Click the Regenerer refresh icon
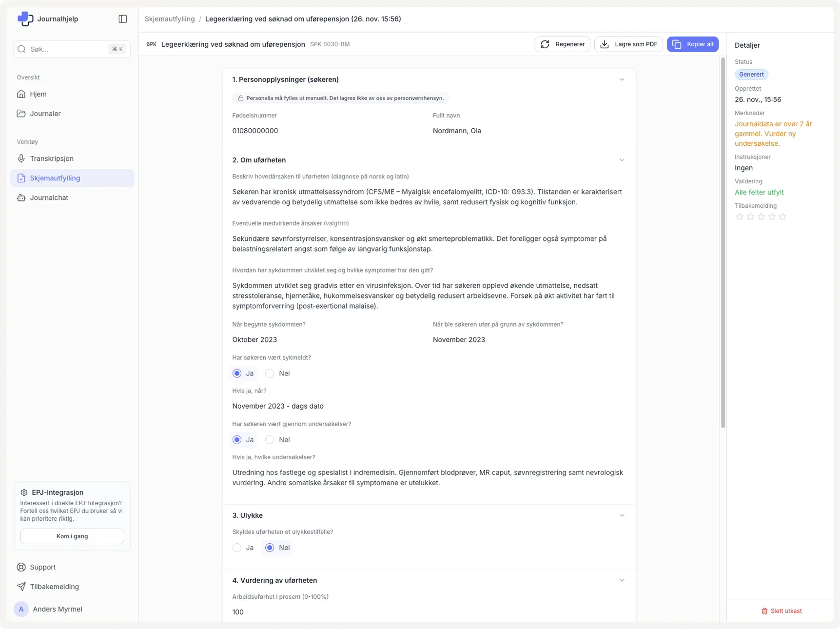 point(545,44)
